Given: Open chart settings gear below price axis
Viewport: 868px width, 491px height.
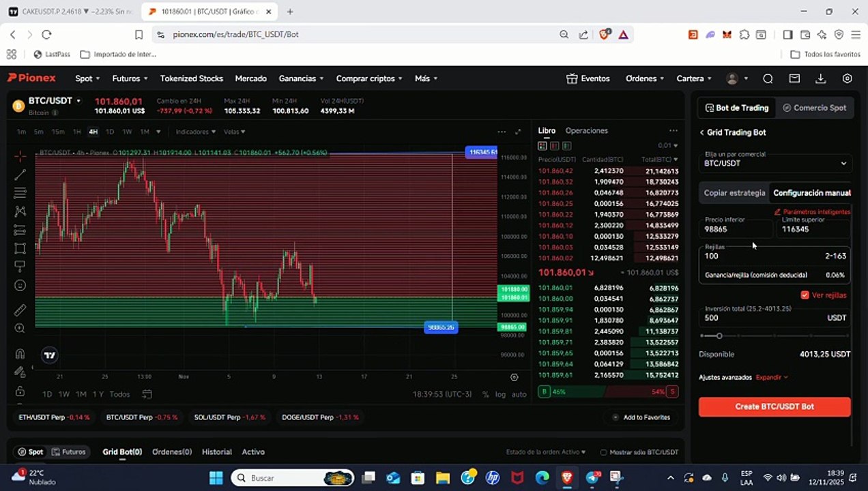Looking at the screenshot, I should click(x=515, y=377).
